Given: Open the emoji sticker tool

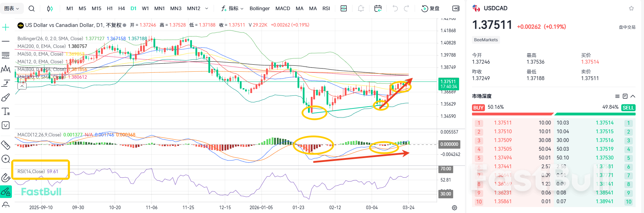Looking at the screenshot, I should pos(6,125).
